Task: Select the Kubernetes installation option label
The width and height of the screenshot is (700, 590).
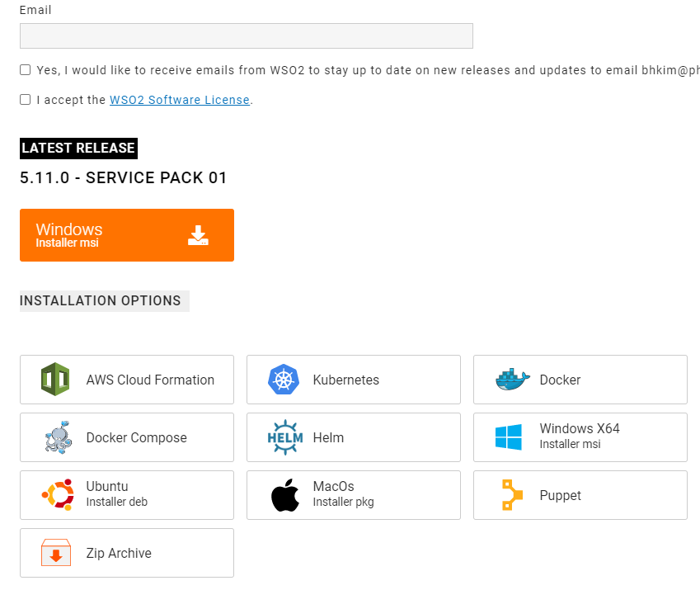Action: point(346,380)
